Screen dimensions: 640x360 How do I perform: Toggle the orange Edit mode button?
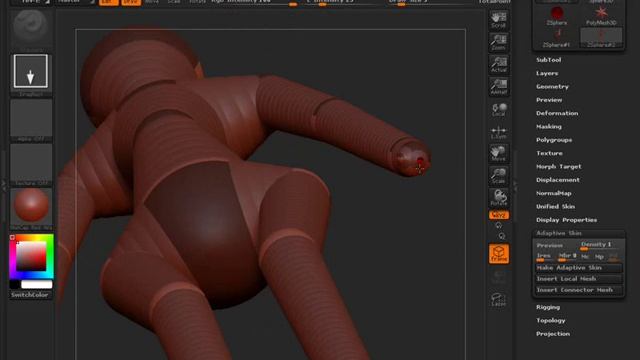109,2
